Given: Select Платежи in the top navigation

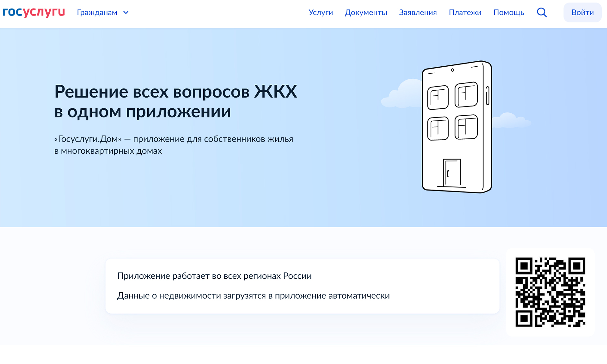Looking at the screenshot, I should (465, 13).
